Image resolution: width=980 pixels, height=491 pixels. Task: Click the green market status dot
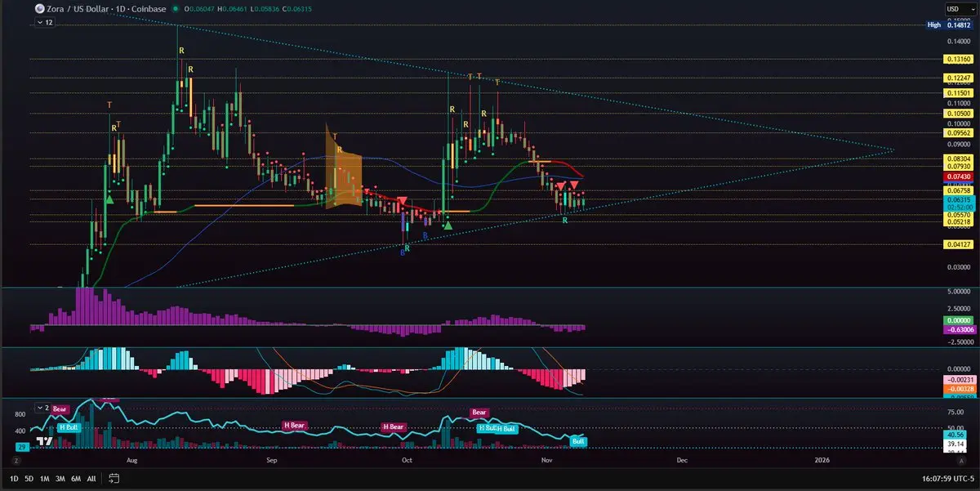(x=174, y=9)
